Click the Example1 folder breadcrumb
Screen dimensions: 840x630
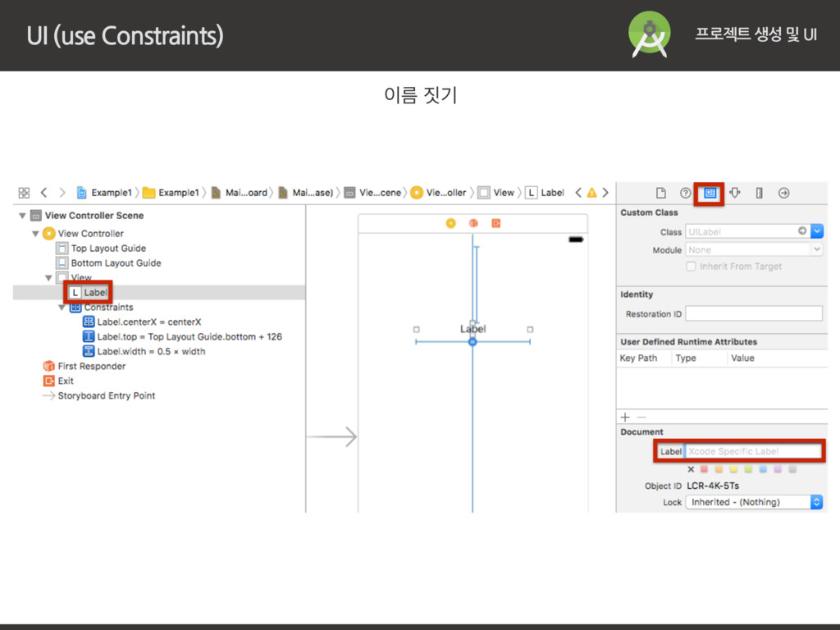click(x=171, y=192)
